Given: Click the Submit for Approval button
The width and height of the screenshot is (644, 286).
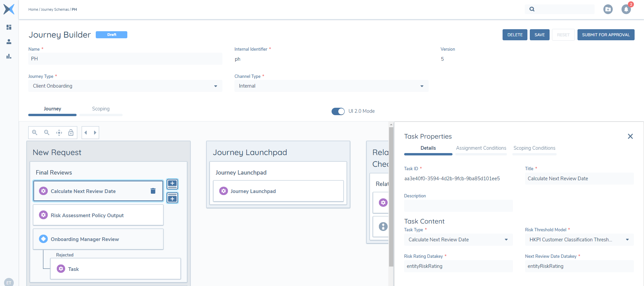Looking at the screenshot, I should 605,35.
